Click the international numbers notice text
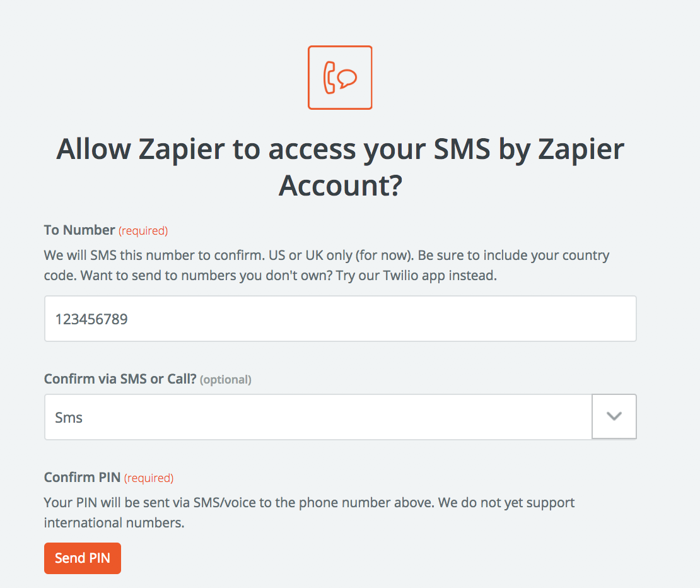Screen dimensions: 700x588 [x=114, y=523]
